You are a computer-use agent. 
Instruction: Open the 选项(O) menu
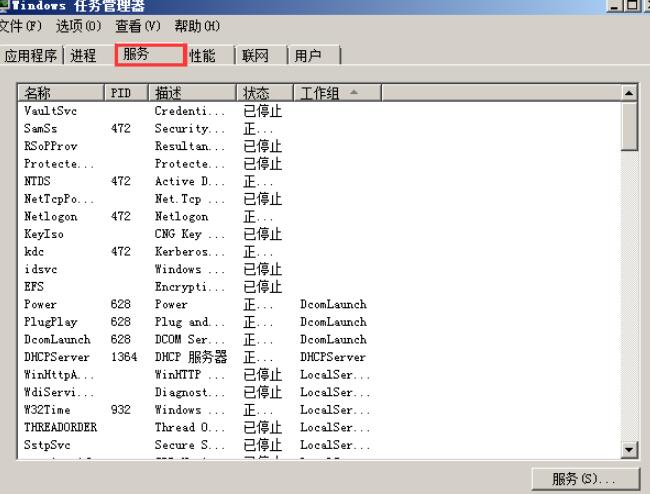(78, 26)
